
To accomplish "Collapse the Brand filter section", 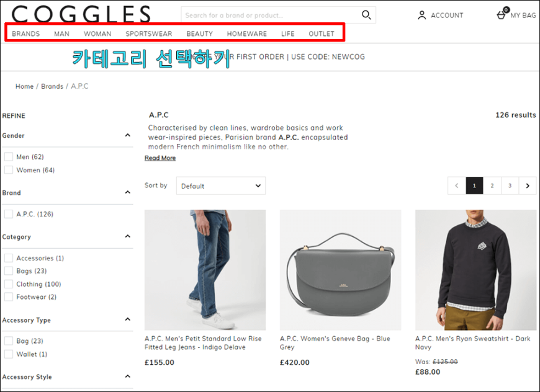I will pyautogui.click(x=127, y=192).
